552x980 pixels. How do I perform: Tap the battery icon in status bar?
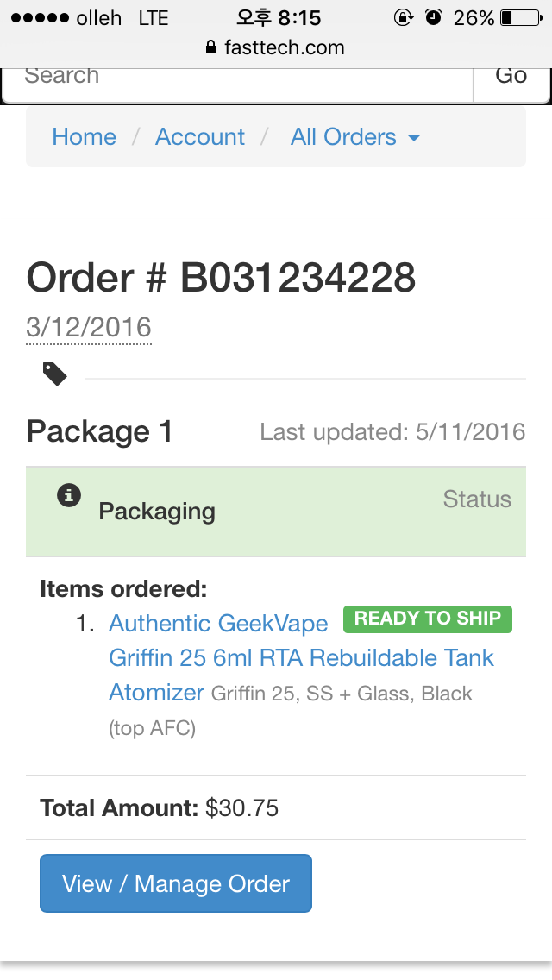[x=518, y=17]
